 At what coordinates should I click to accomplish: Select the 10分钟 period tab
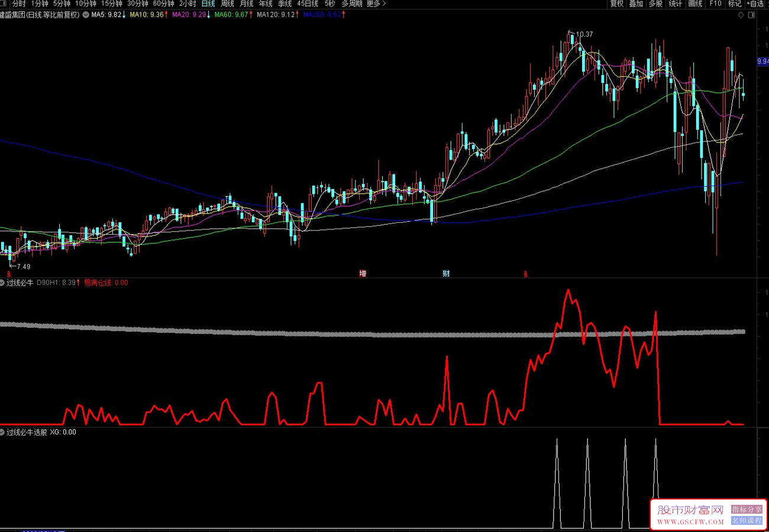86,4
